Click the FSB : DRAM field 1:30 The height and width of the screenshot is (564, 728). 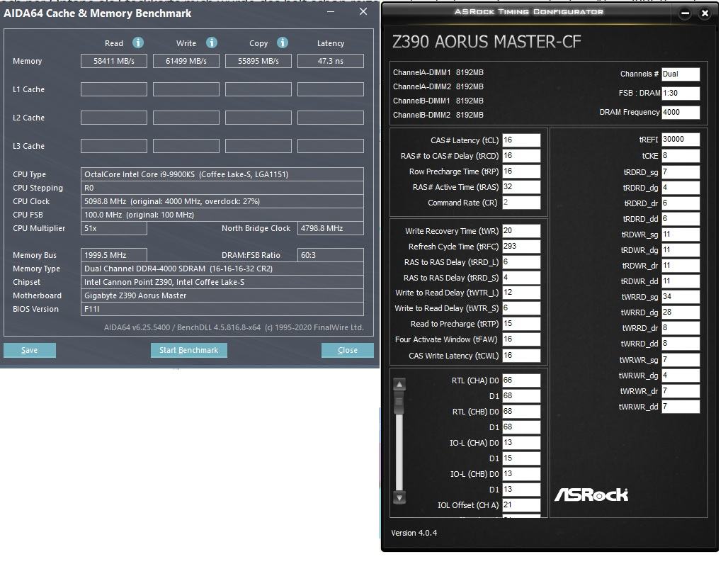[x=681, y=93]
